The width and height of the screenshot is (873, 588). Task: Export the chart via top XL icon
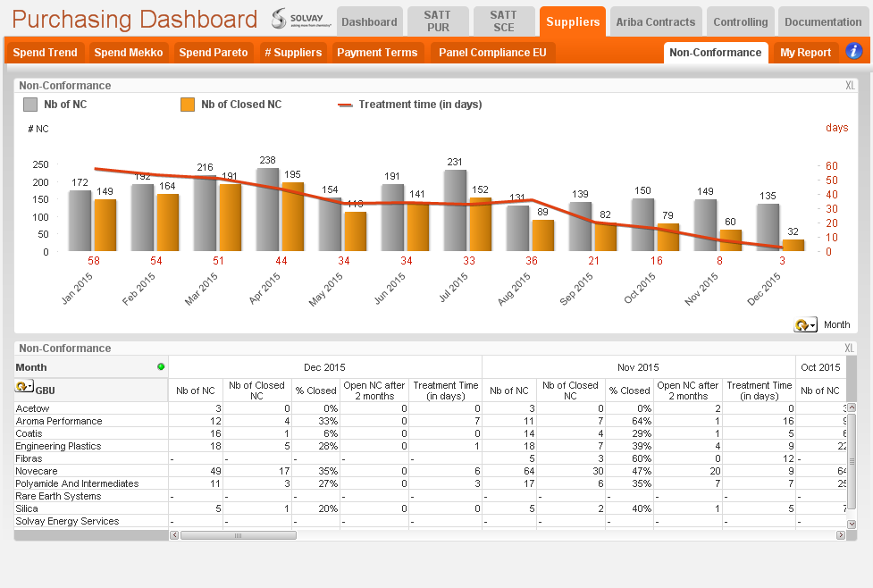850,86
